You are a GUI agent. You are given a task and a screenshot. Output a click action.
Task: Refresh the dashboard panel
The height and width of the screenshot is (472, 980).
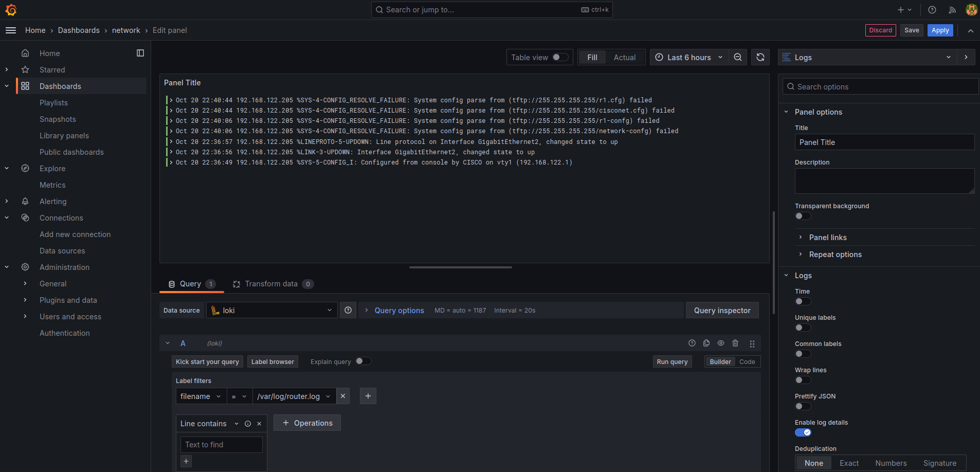(x=760, y=57)
